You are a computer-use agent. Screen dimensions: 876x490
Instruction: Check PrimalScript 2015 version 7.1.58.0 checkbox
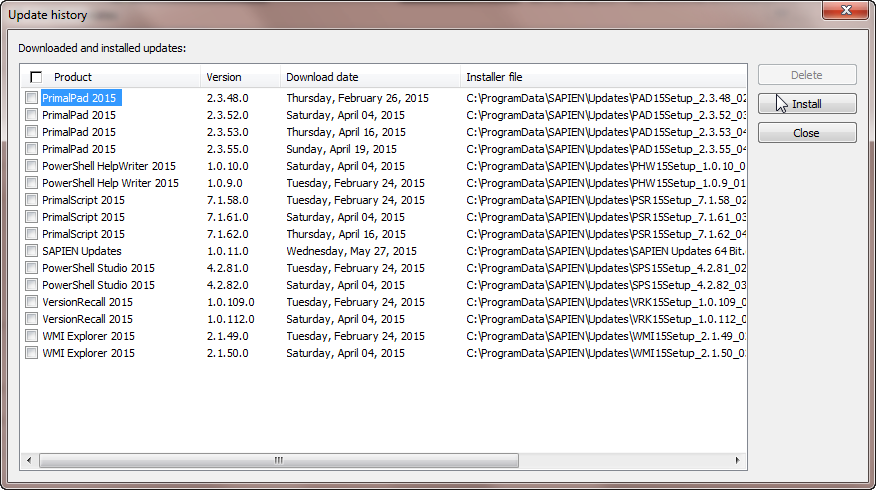tap(31, 200)
